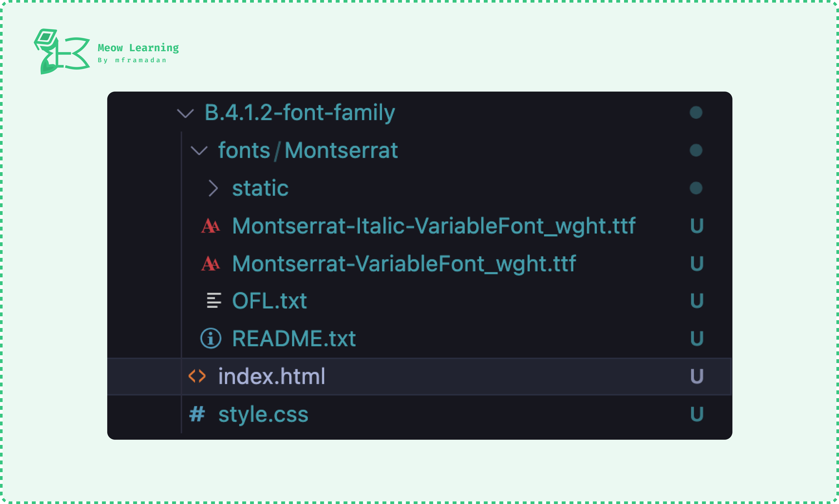Click the U badge on Montserrat-VariableFont_wght.ttf
Image resolution: width=839 pixels, height=504 pixels.
coord(697,264)
